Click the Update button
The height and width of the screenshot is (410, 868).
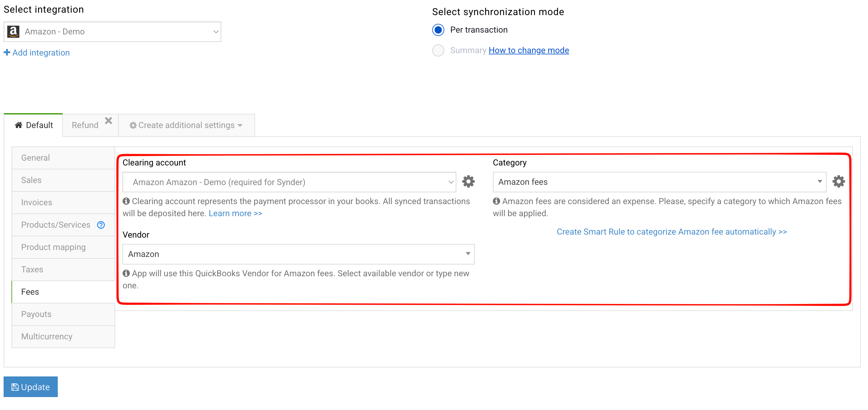click(31, 387)
